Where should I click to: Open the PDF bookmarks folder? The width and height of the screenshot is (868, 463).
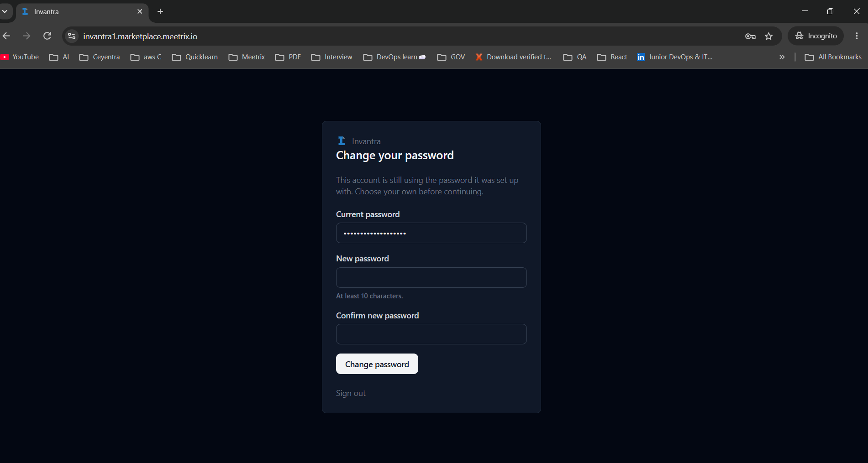click(288, 57)
